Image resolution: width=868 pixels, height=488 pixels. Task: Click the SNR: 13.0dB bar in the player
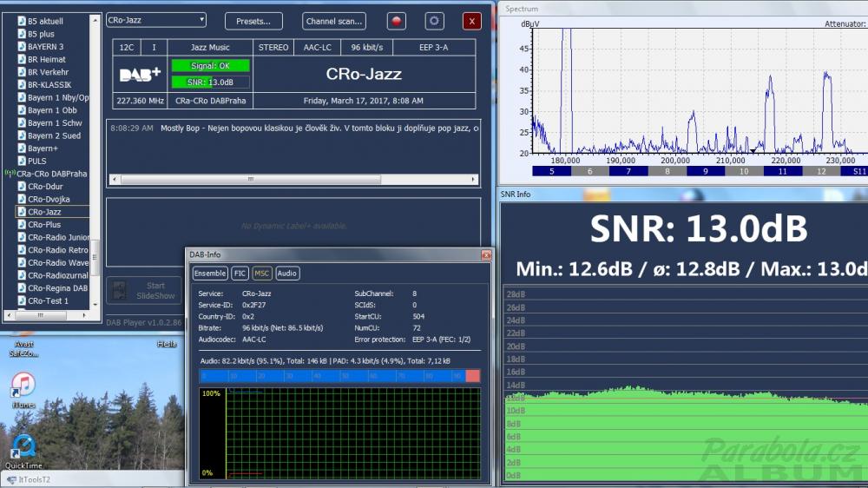point(210,82)
